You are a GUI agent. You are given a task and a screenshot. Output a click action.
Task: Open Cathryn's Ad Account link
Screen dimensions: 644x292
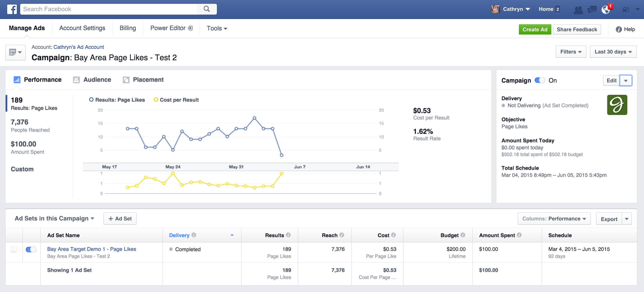79,47
